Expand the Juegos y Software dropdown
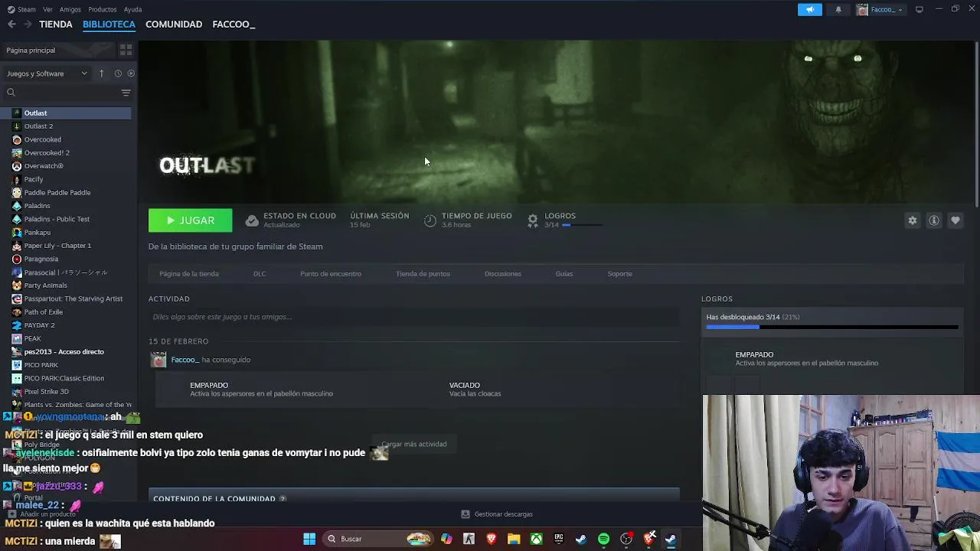Screen dimensions: 980x551 (x=47, y=73)
